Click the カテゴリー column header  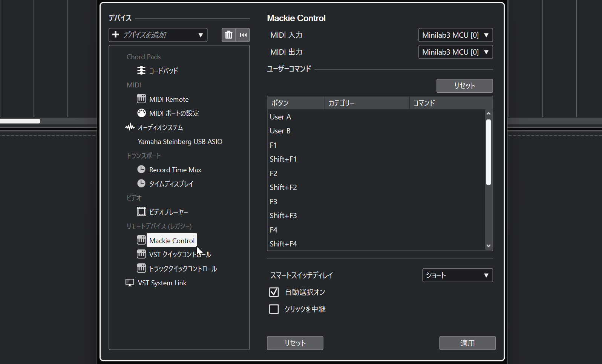[367, 103]
